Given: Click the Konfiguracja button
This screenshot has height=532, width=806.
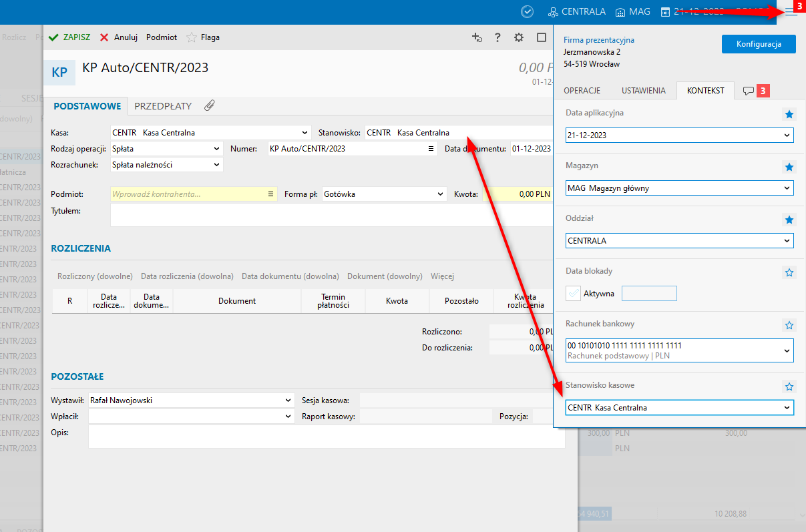Looking at the screenshot, I should click(x=759, y=44).
